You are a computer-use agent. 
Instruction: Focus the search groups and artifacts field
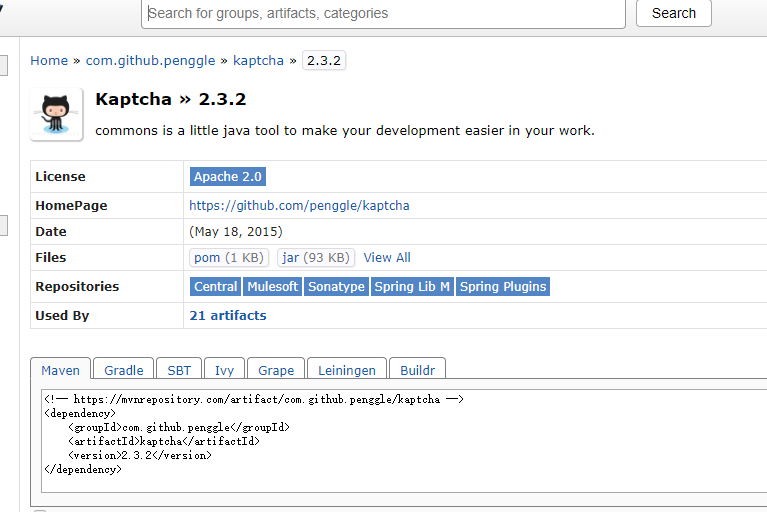pos(383,13)
